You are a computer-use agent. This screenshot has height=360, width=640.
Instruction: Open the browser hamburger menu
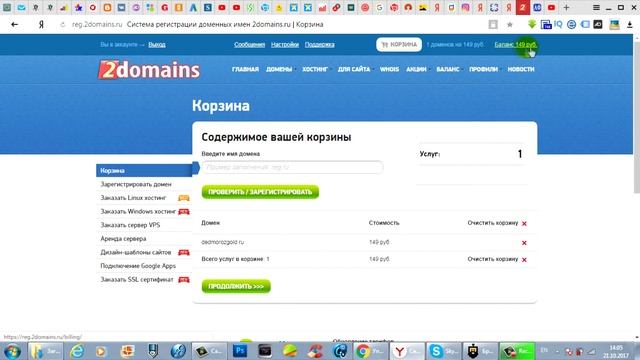click(596, 7)
